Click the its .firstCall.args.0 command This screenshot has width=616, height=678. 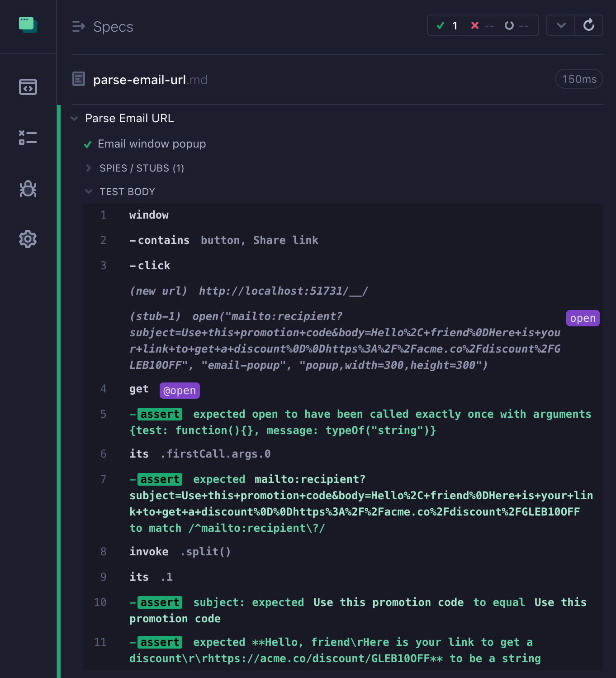click(x=343, y=454)
